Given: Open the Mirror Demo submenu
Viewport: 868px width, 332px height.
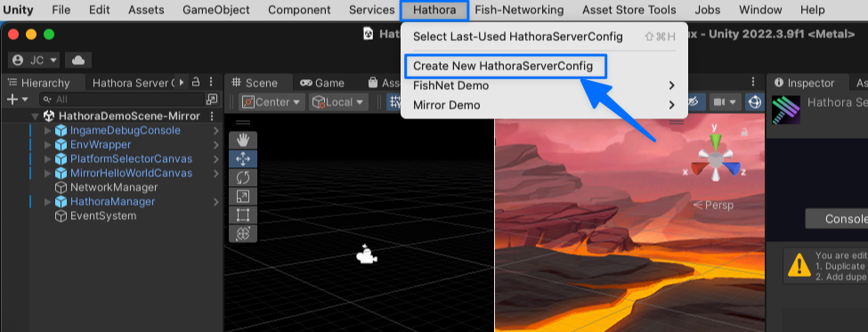Looking at the screenshot, I should pos(544,105).
